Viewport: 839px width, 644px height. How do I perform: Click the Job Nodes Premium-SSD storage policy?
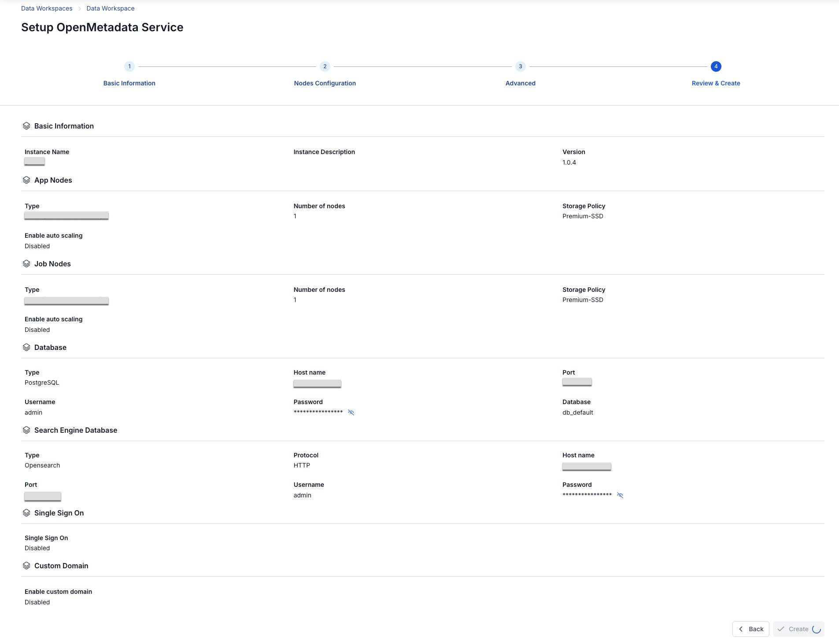click(x=583, y=300)
